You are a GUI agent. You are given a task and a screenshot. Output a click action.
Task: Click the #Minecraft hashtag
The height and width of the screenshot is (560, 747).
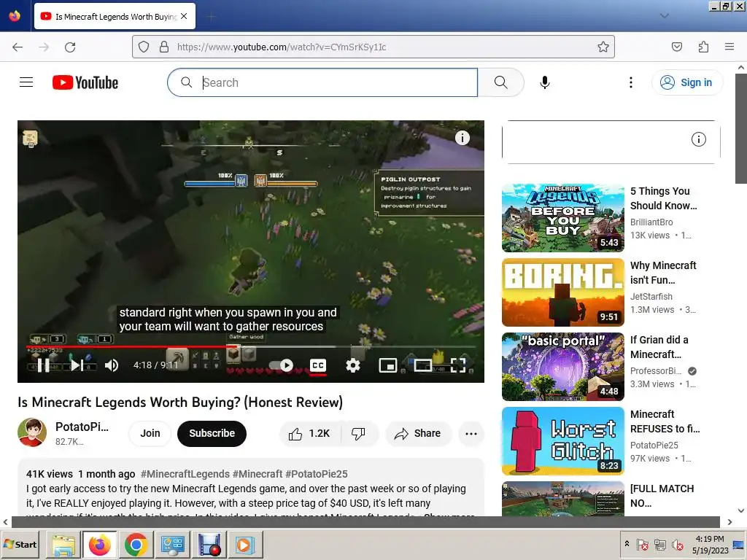[x=258, y=474]
